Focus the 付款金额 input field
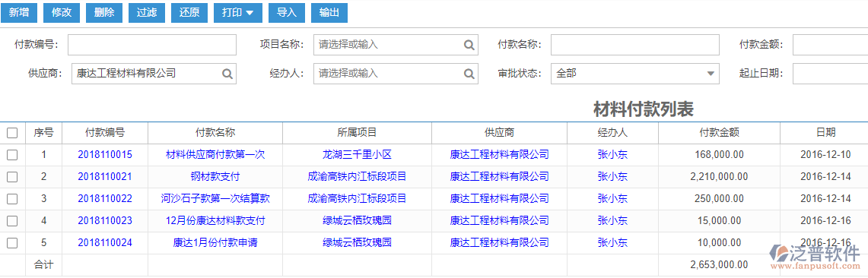 coord(831,45)
